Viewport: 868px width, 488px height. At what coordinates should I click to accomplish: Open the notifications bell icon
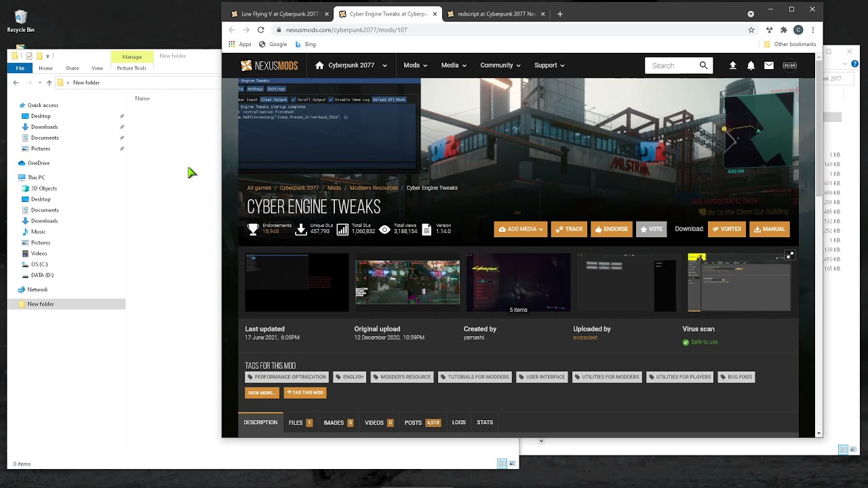[x=751, y=66]
